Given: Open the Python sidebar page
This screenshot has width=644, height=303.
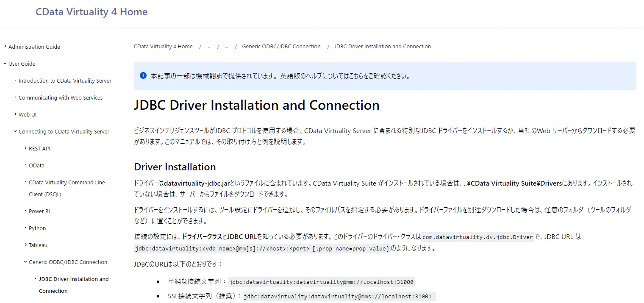Looking at the screenshot, I should tap(37, 228).
